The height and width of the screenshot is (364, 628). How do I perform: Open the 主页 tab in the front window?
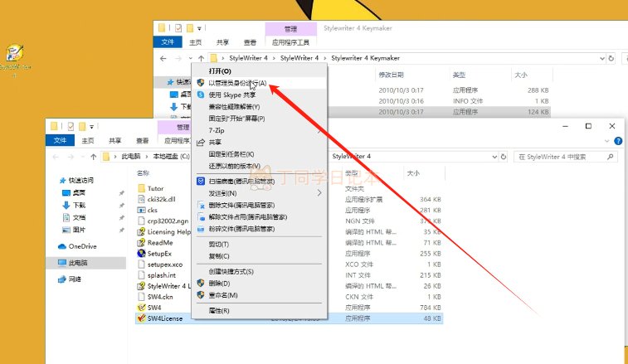click(x=88, y=141)
